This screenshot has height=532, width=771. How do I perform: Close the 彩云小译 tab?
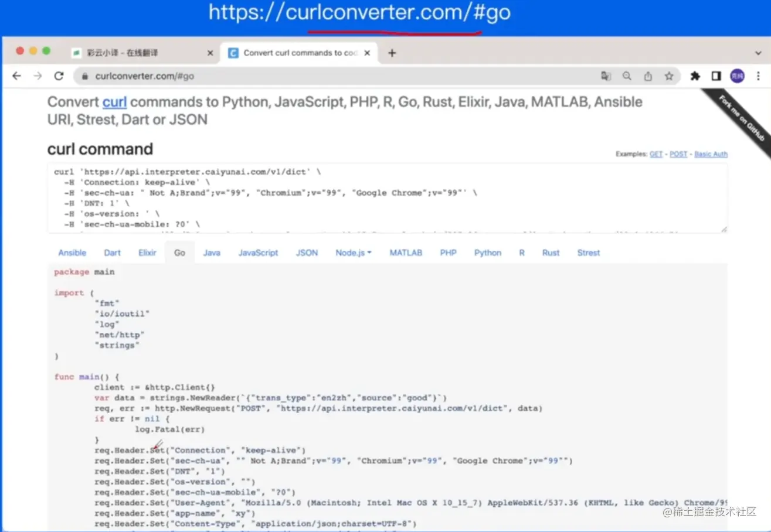point(210,53)
